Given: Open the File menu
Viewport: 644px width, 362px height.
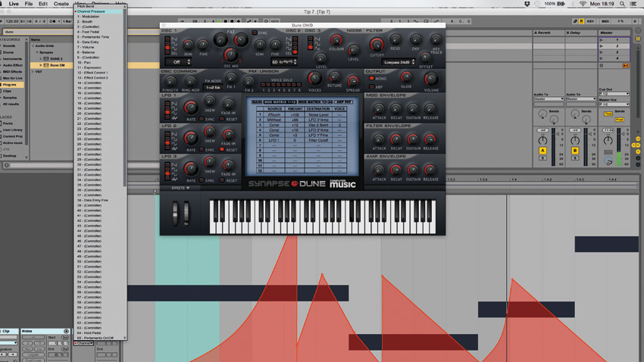Looking at the screenshot, I should 28,4.
